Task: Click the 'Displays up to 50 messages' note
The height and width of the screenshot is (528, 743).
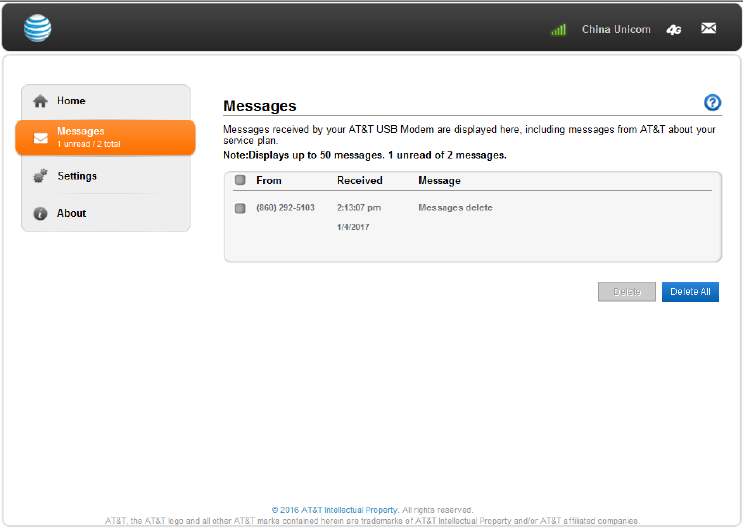Action: [364, 155]
